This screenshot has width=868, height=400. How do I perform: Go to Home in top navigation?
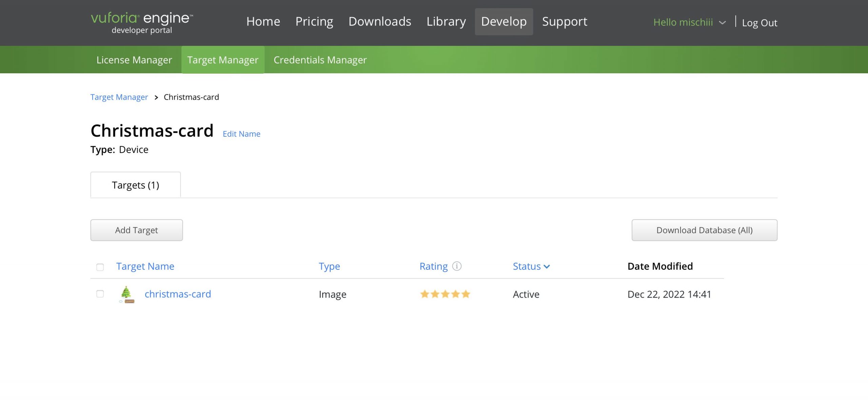[263, 21]
